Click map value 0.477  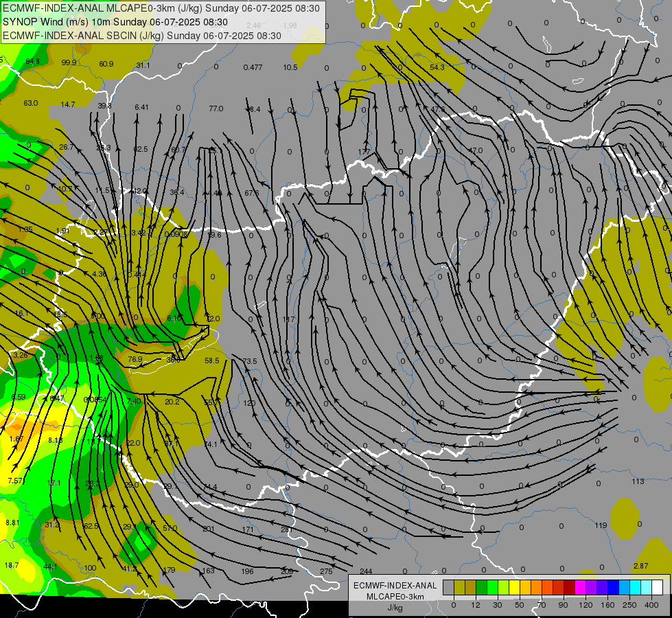pyautogui.click(x=253, y=67)
